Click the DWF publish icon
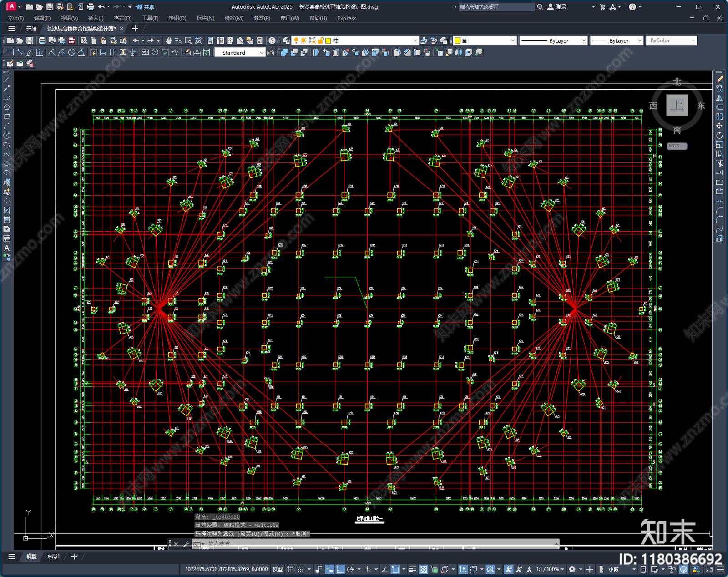This screenshot has width=728, height=577. click(71, 40)
